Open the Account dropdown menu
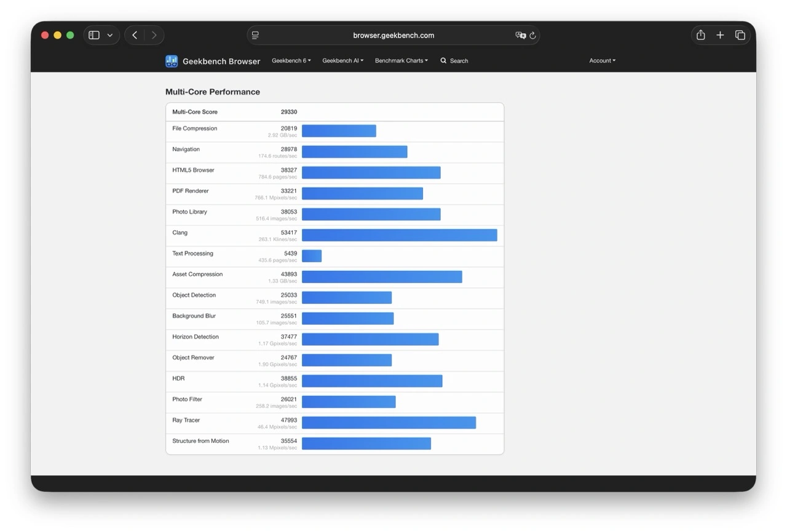 (x=602, y=61)
